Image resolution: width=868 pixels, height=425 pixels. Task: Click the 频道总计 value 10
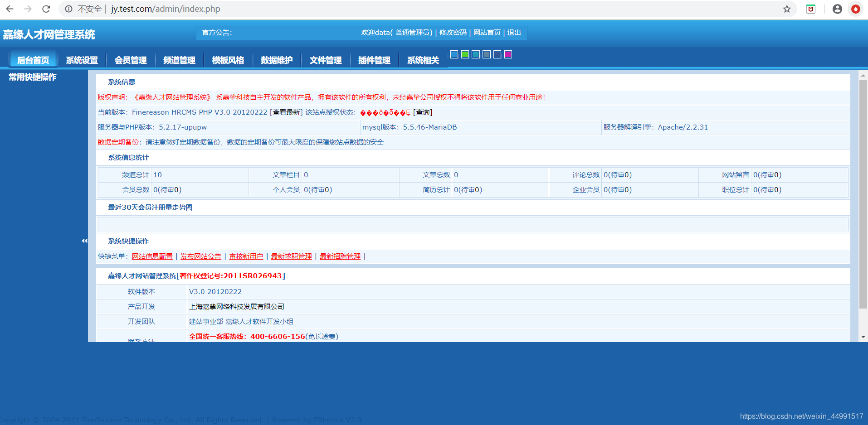pyautogui.click(x=157, y=175)
